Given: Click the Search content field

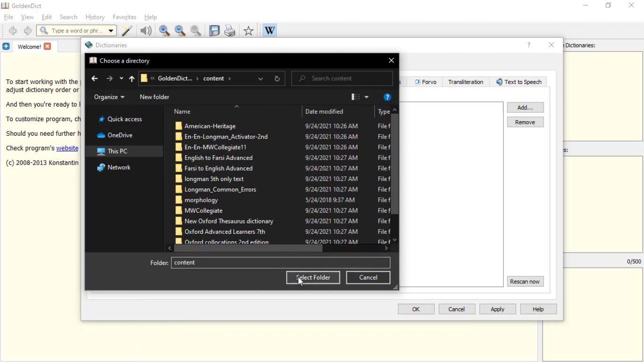Looking at the screenshot, I should (x=342, y=79).
